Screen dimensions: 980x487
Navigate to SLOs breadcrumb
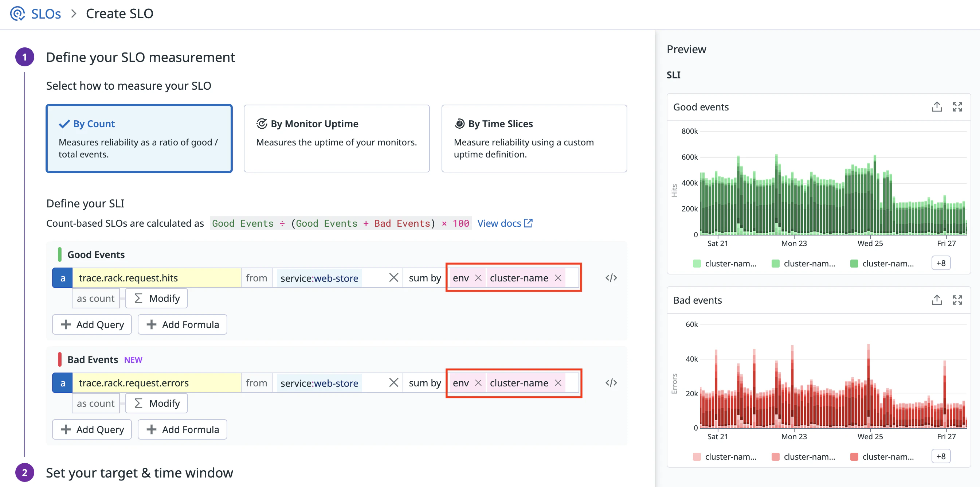[46, 14]
